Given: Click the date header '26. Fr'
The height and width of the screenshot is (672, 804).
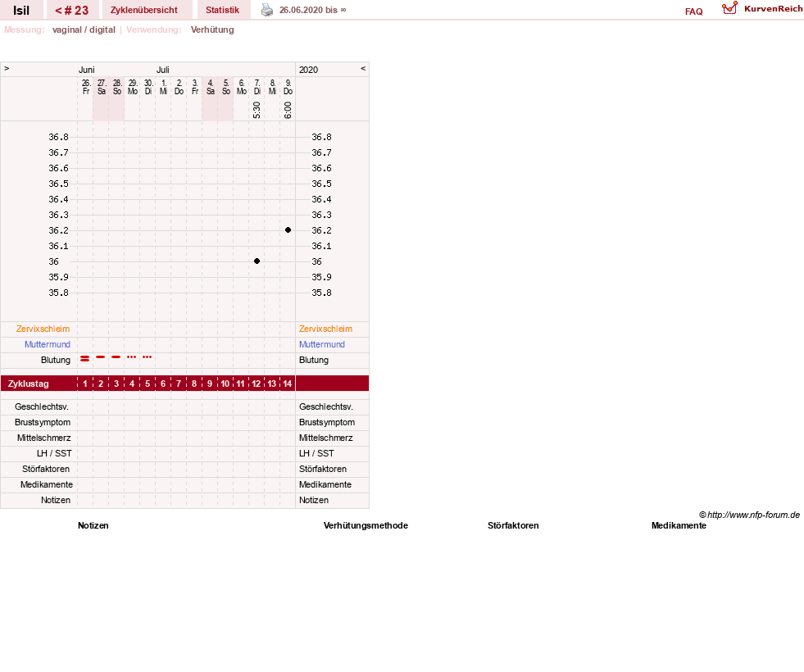Looking at the screenshot, I should [x=86, y=87].
